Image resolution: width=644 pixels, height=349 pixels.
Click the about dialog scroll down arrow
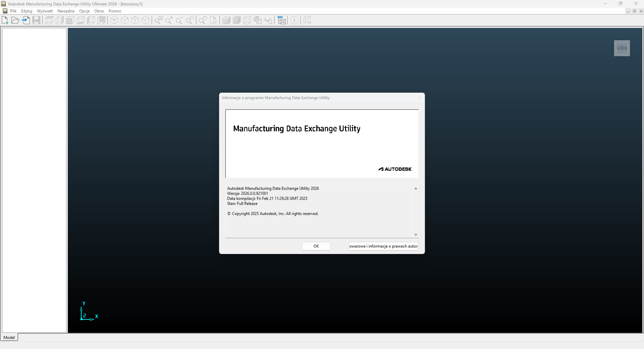[x=416, y=235]
